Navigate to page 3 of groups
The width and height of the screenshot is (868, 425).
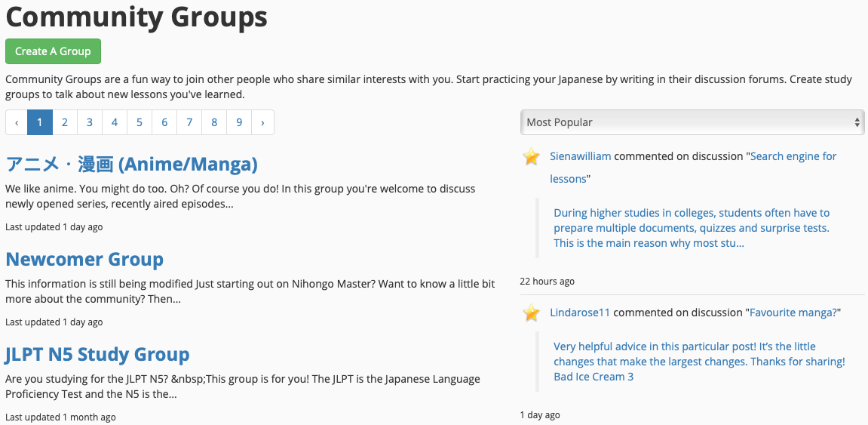coord(90,122)
